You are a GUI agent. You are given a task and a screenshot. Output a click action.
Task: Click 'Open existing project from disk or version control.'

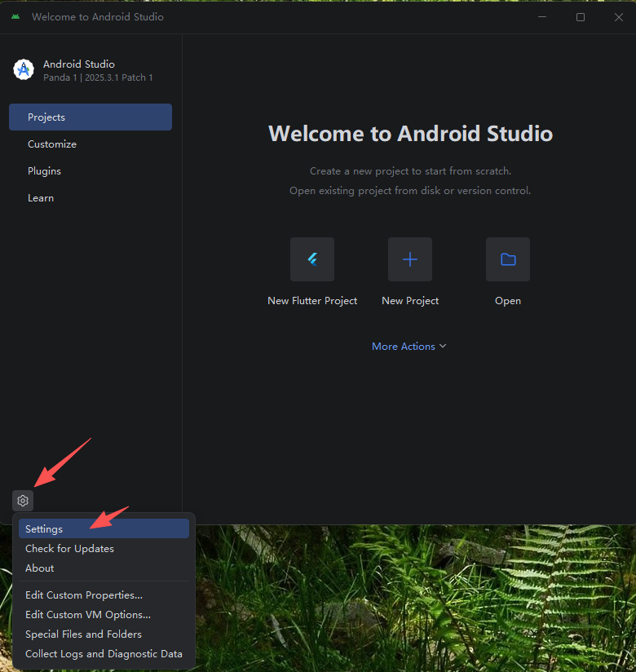pyautogui.click(x=410, y=191)
